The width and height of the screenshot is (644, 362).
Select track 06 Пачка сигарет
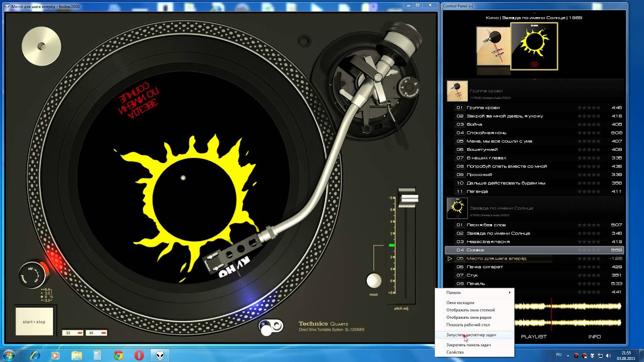(x=535, y=267)
